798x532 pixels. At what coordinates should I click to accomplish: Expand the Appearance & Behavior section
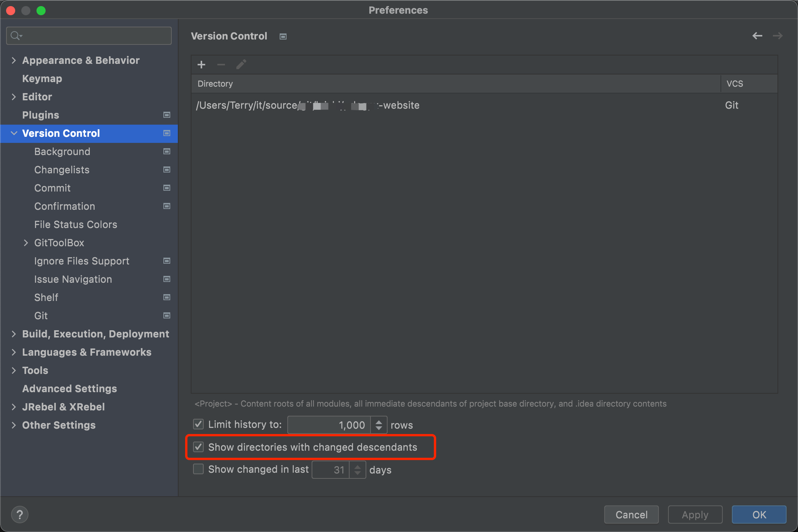pyautogui.click(x=14, y=59)
